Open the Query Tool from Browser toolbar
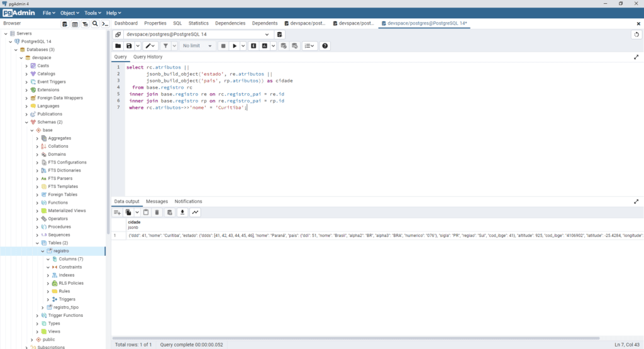The height and width of the screenshot is (349, 644). point(65,24)
